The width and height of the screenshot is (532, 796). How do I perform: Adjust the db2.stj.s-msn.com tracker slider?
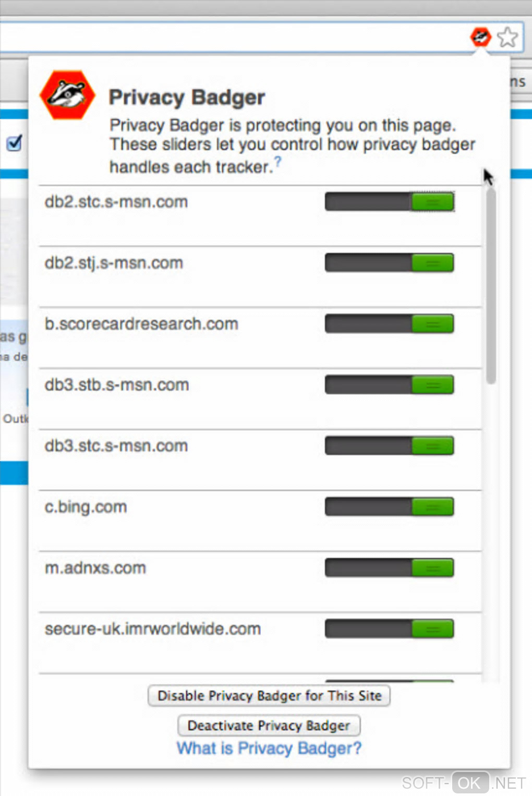432,263
